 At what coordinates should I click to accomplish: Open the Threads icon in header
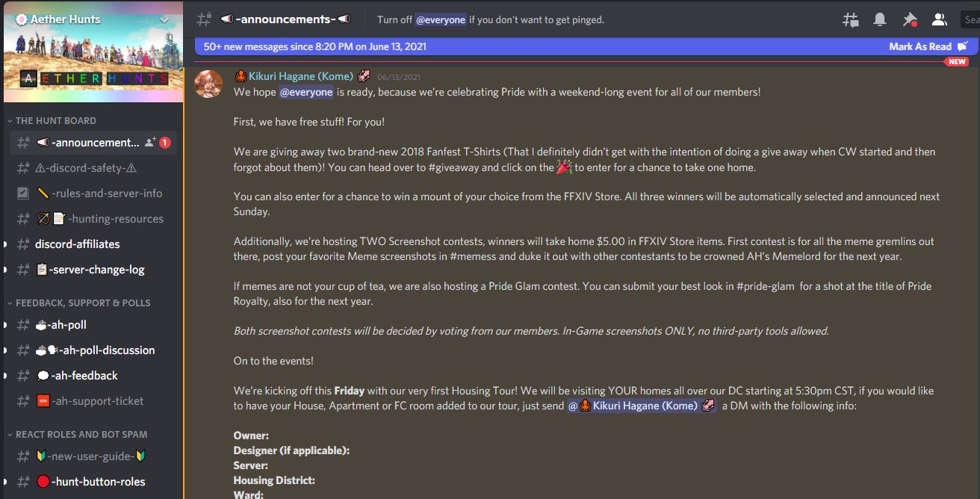point(850,20)
